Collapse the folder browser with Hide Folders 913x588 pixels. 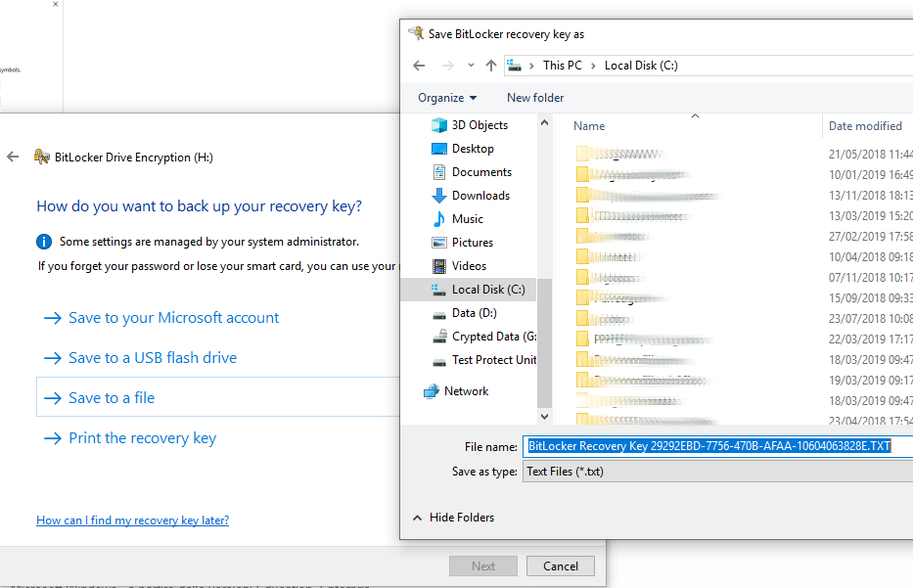(453, 518)
